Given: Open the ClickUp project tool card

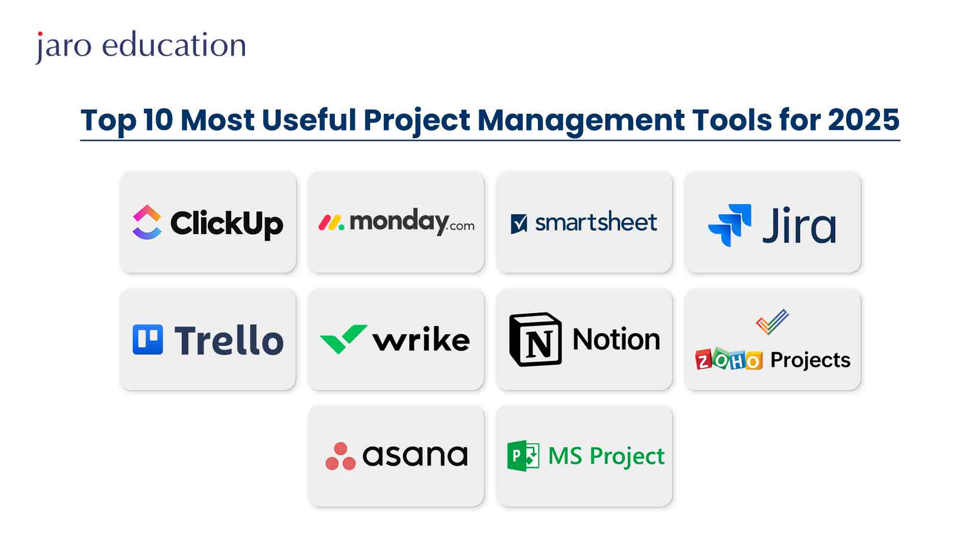Looking at the screenshot, I should pos(207,222).
